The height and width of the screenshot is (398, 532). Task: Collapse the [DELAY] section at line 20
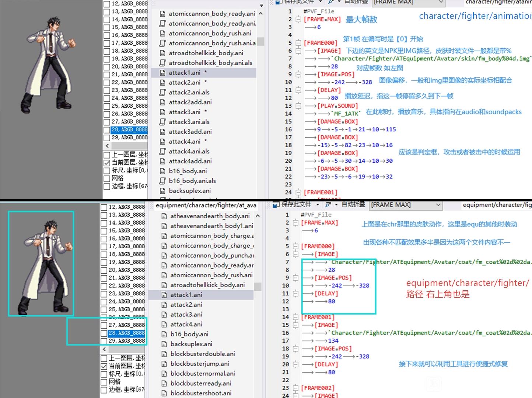coord(295,364)
